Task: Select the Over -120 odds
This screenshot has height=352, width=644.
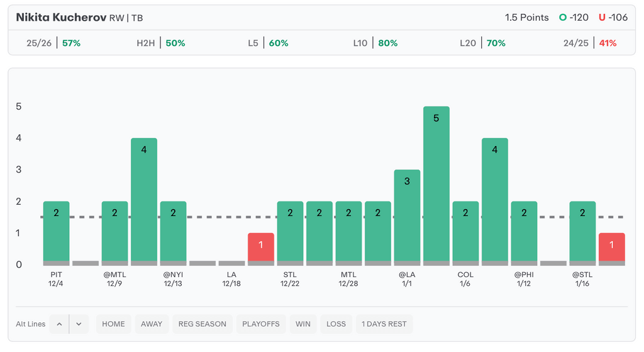Action: click(574, 18)
